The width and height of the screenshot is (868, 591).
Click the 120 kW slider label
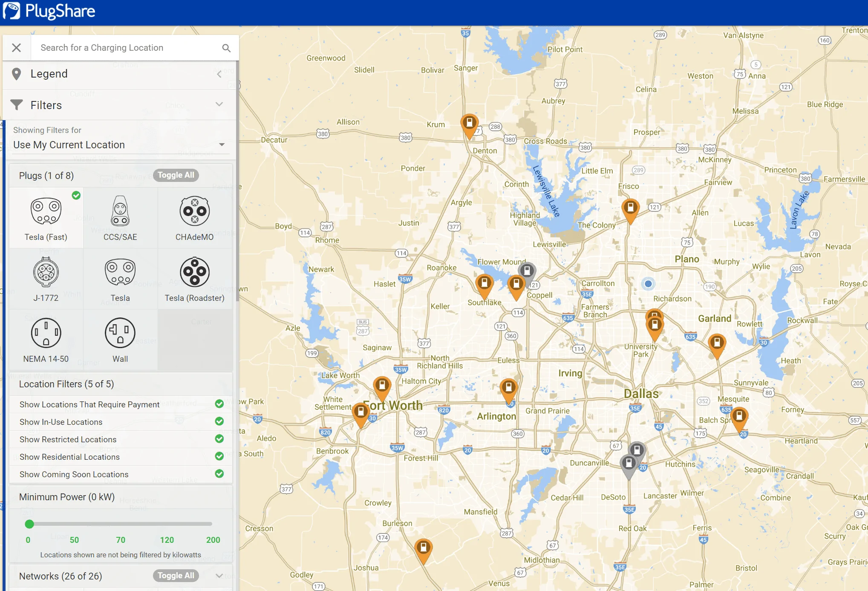click(x=167, y=540)
